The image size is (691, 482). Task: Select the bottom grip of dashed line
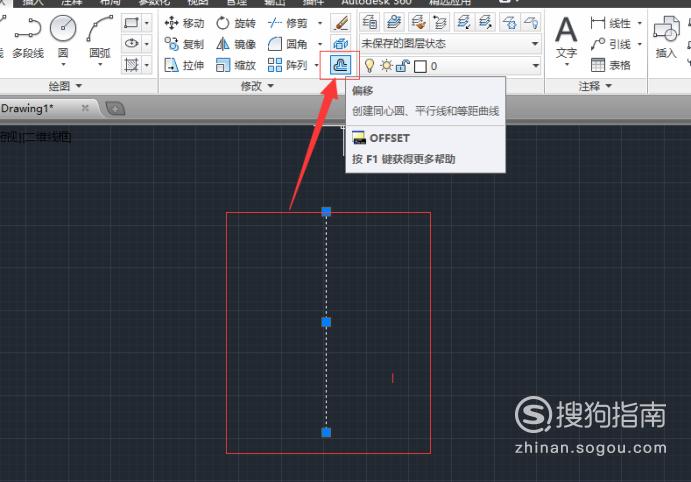point(326,432)
